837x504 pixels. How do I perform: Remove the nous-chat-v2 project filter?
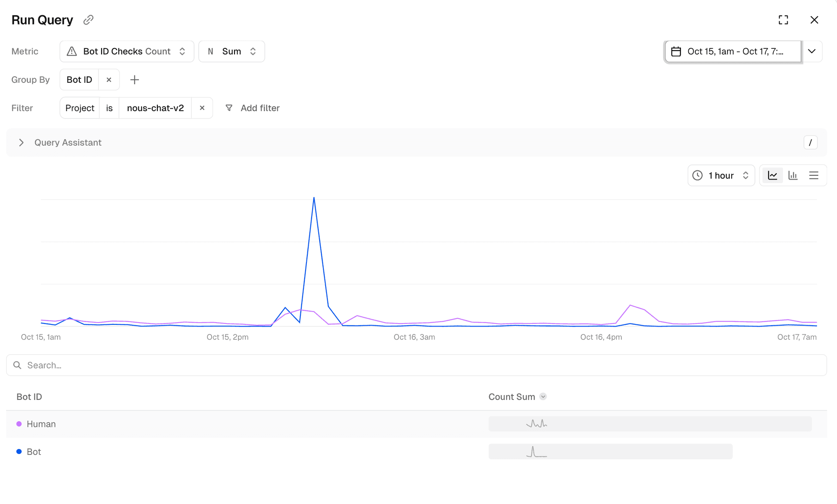click(x=202, y=108)
